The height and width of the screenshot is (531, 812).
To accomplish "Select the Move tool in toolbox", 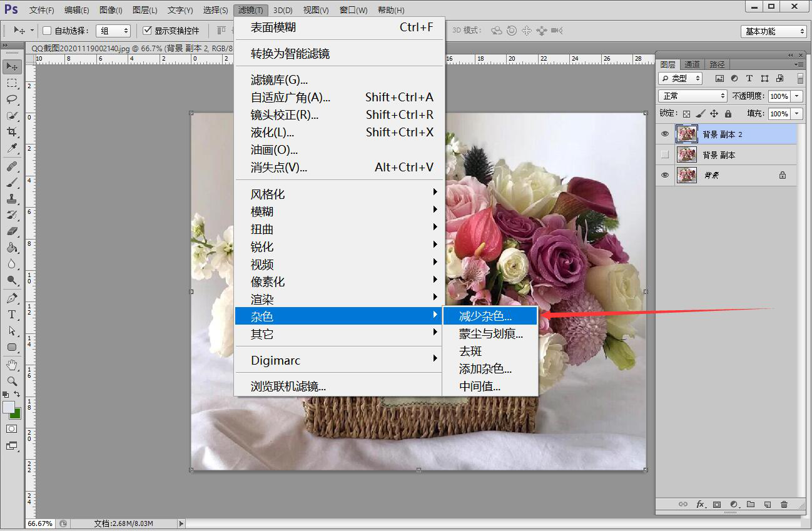I will click(x=12, y=66).
